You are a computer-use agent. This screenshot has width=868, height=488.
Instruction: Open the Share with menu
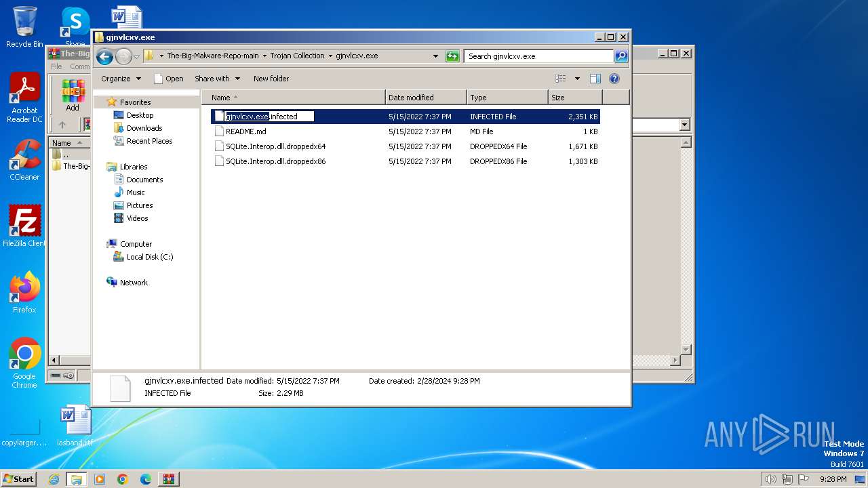tap(217, 79)
